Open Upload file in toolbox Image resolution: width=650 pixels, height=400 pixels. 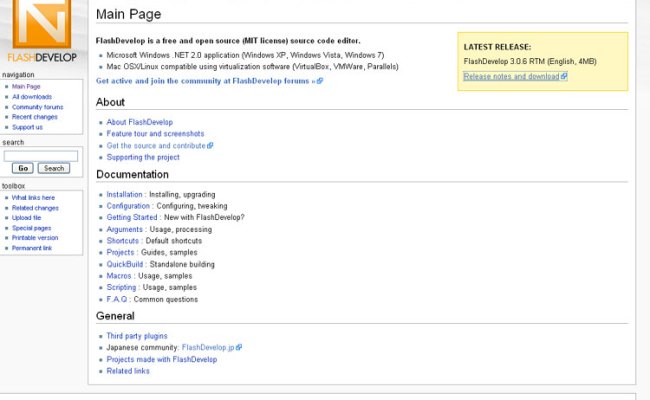[27, 218]
